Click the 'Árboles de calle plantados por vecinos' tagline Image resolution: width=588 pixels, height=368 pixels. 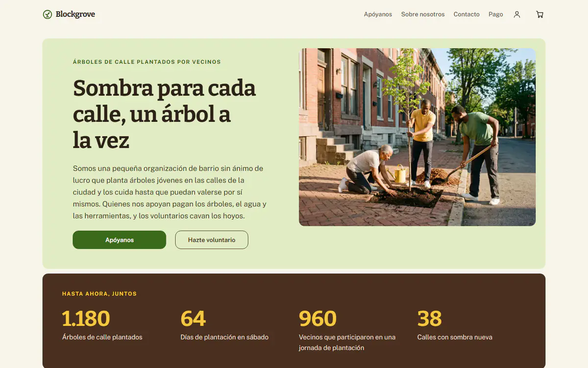click(x=147, y=62)
